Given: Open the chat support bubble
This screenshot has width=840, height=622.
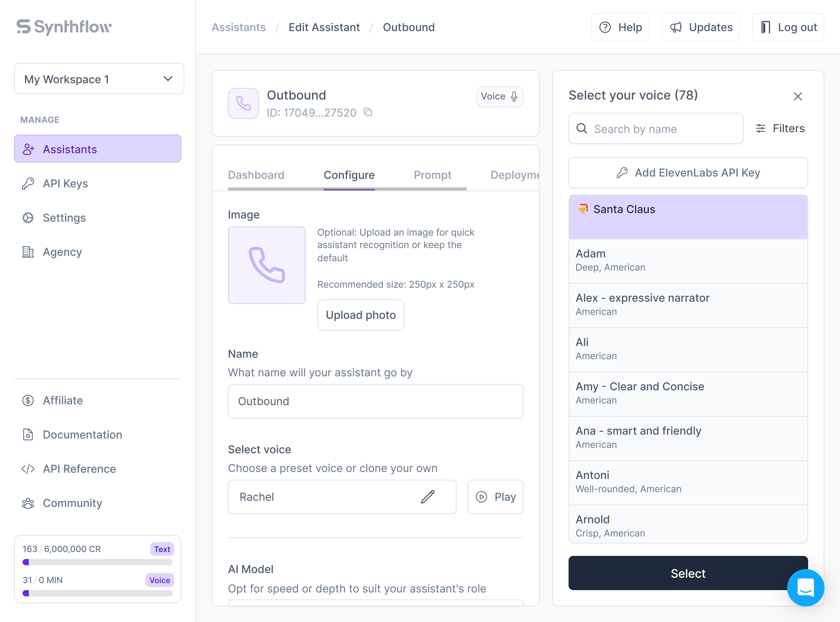Looking at the screenshot, I should pos(805,587).
